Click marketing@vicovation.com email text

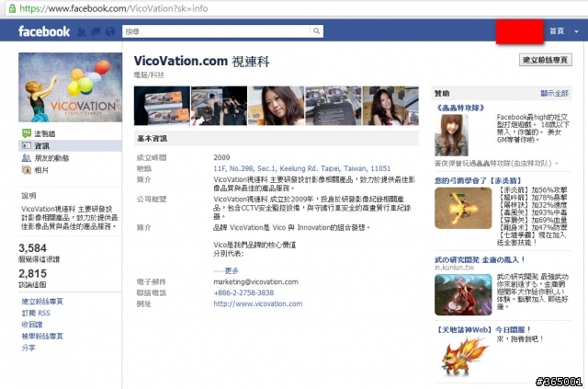coord(255,282)
